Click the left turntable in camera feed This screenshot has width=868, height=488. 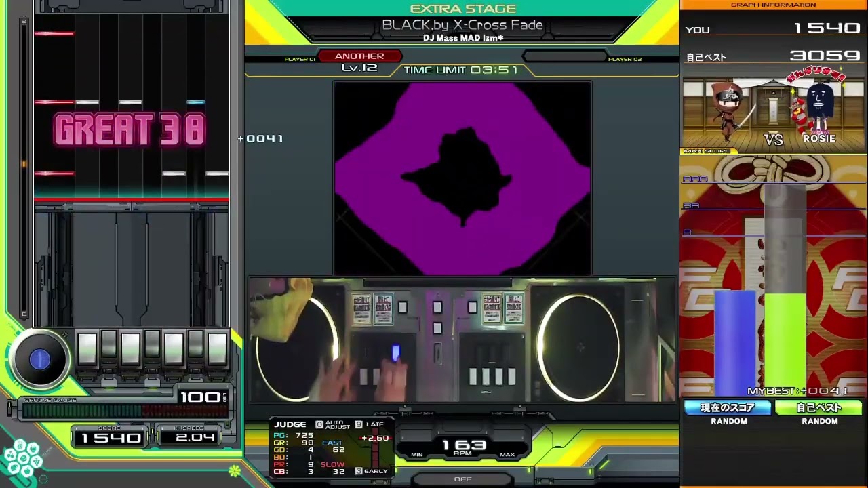coord(297,347)
